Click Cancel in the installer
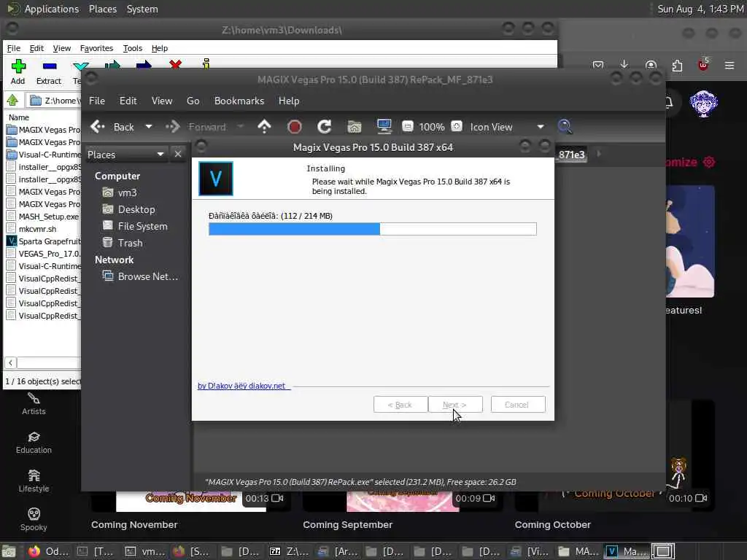747x560 pixels. [518, 404]
